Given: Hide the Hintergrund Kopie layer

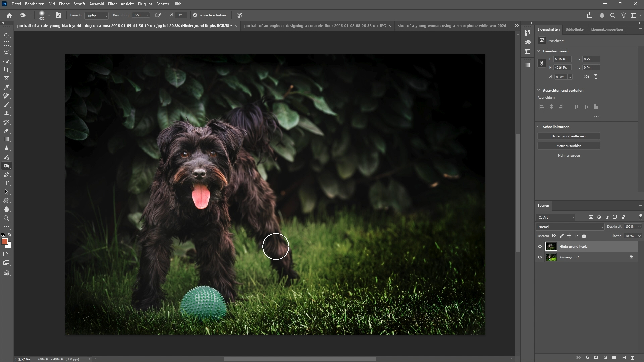Looking at the screenshot, I should pyautogui.click(x=540, y=246).
